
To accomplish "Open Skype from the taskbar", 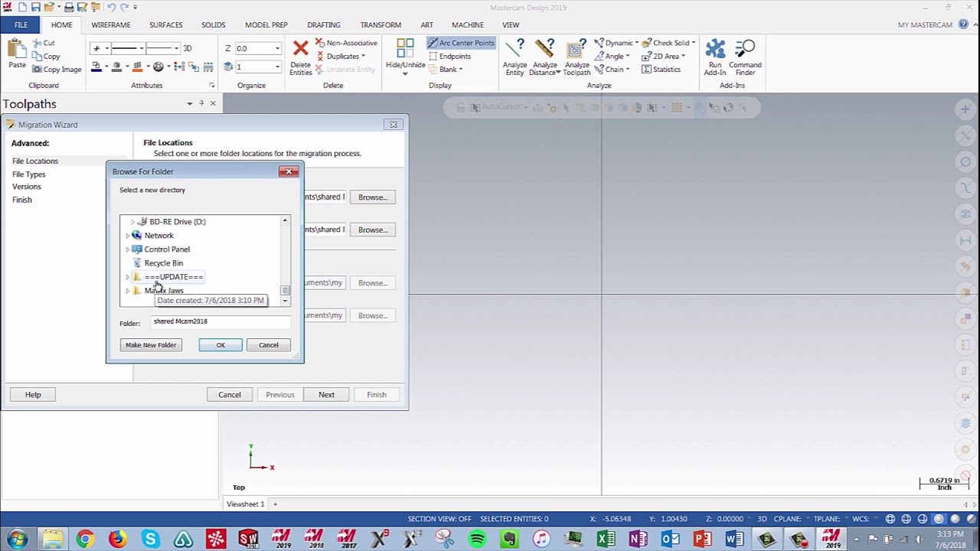I will coord(150,540).
